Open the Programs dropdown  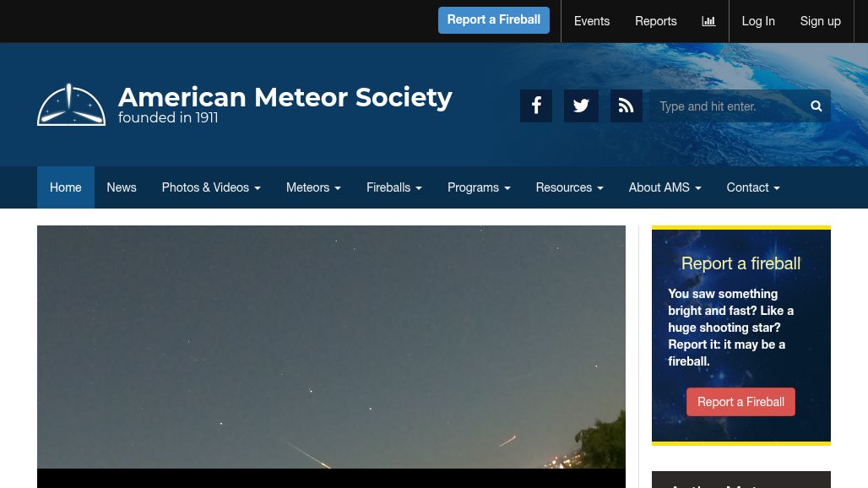click(x=479, y=187)
